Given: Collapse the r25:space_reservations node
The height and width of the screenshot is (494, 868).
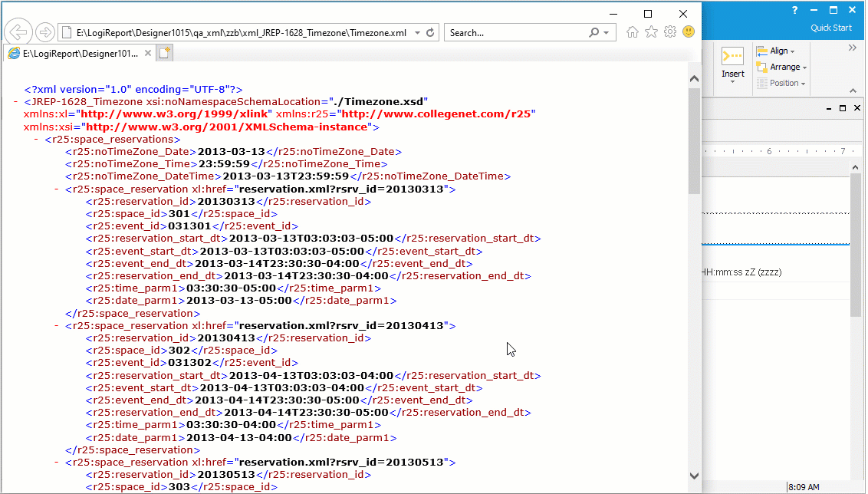Looking at the screenshot, I should pyautogui.click(x=37, y=140).
